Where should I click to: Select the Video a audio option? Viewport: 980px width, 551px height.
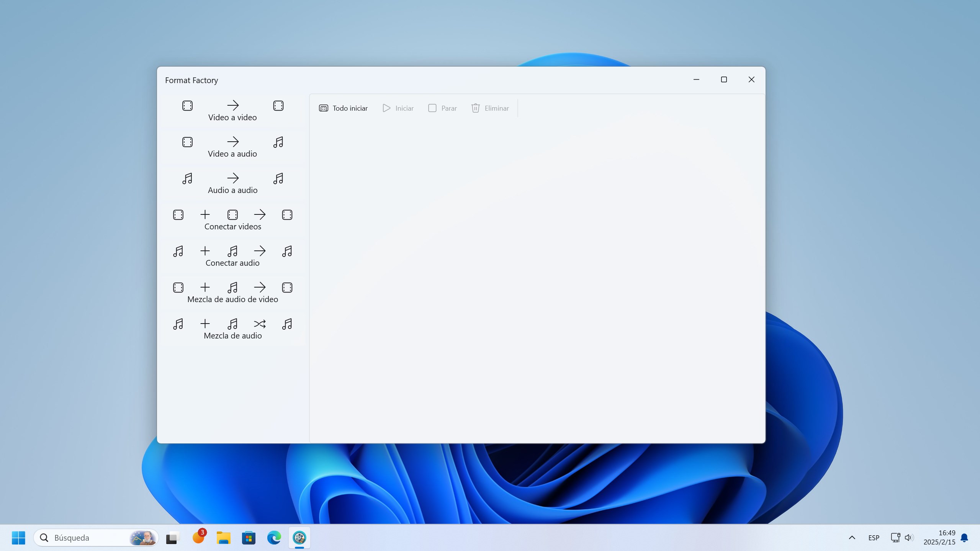pyautogui.click(x=232, y=147)
